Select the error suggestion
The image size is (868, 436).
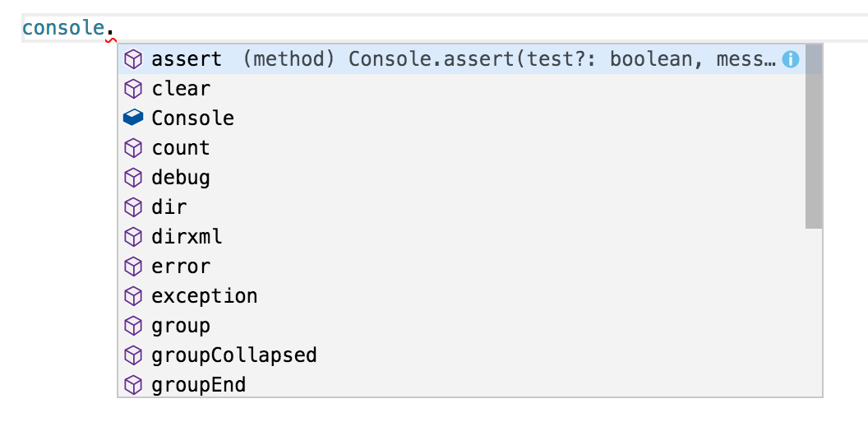pos(462,267)
